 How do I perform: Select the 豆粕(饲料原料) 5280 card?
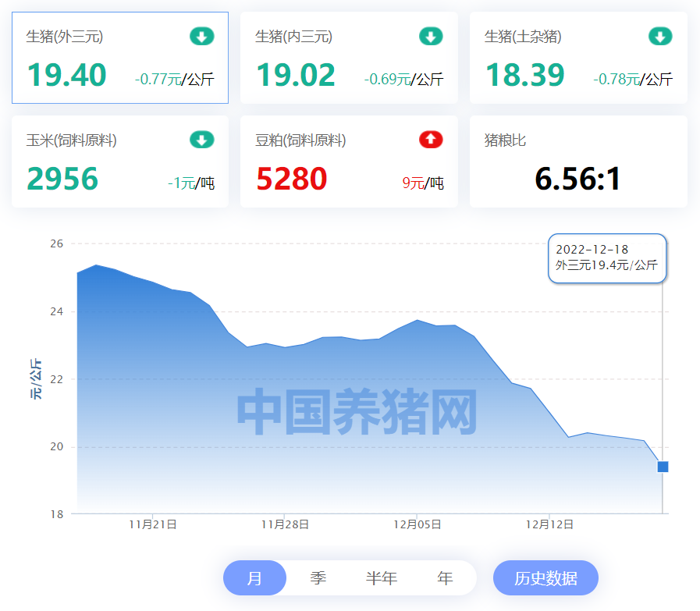pos(349,162)
